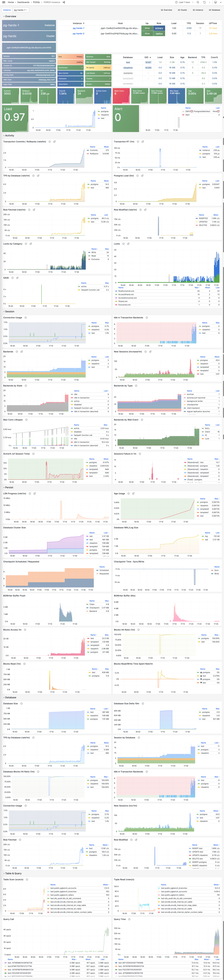Toggle Commits series in Transaction Commits legend

point(94,150)
